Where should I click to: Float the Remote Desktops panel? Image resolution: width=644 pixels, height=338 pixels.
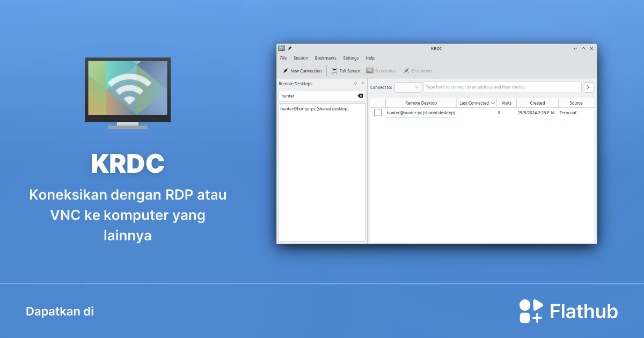tap(356, 84)
